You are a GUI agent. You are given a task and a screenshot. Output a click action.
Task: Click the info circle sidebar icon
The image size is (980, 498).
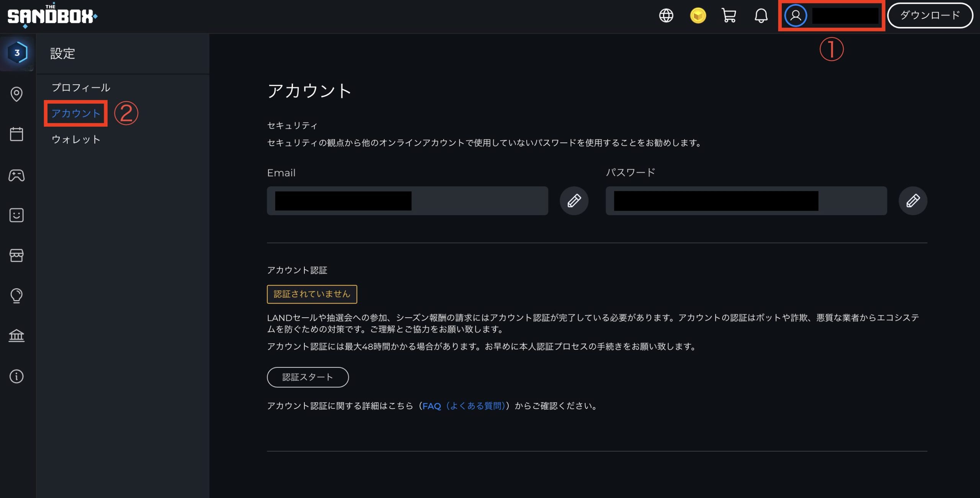(16, 376)
